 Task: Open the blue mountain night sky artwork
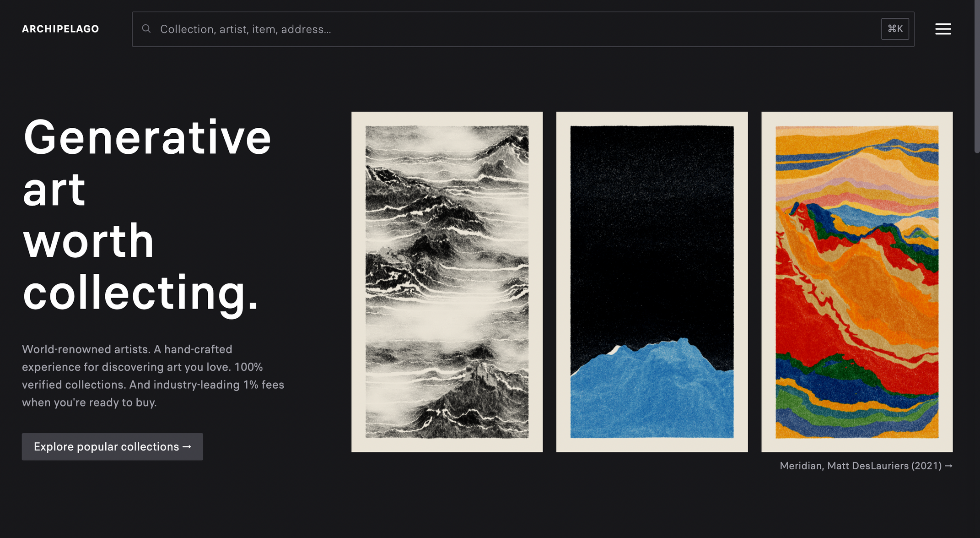click(x=652, y=282)
